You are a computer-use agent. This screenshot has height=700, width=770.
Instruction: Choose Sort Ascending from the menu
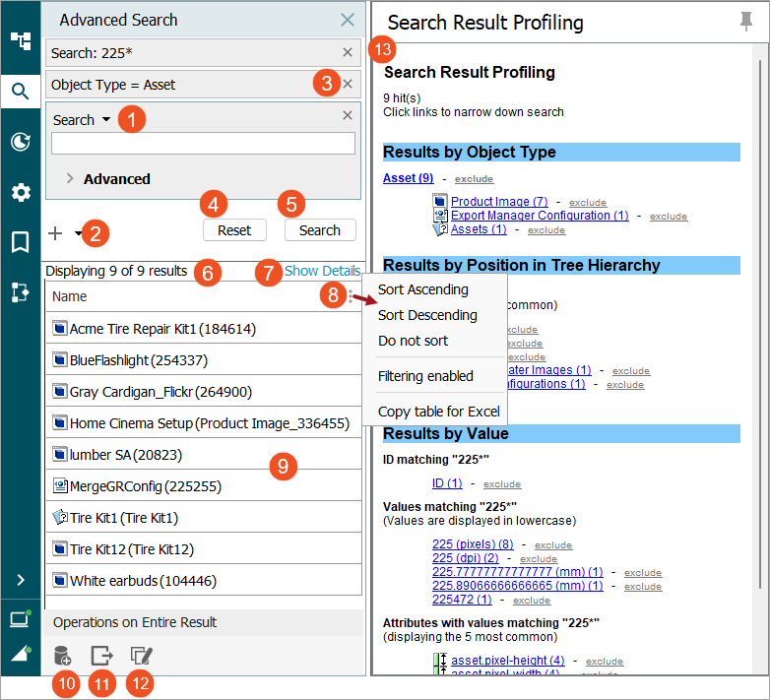[422, 289]
